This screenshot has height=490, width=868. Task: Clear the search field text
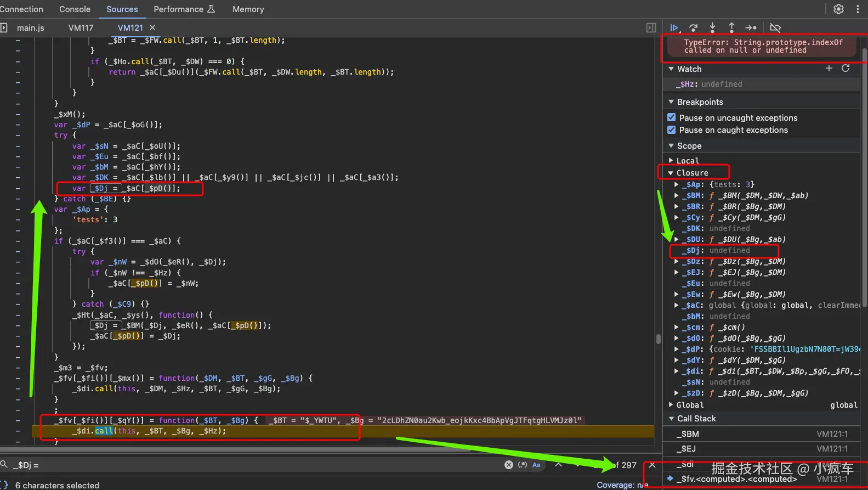(x=509, y=465)
